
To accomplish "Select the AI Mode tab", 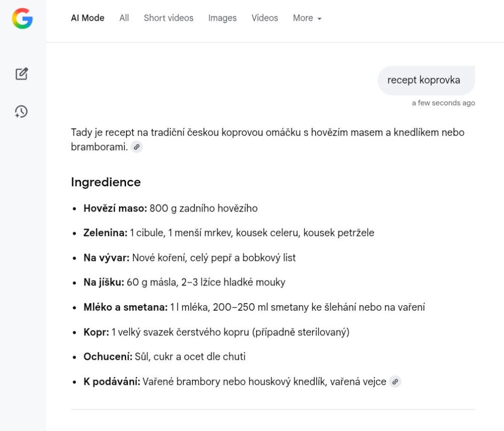I will [87, 18].
